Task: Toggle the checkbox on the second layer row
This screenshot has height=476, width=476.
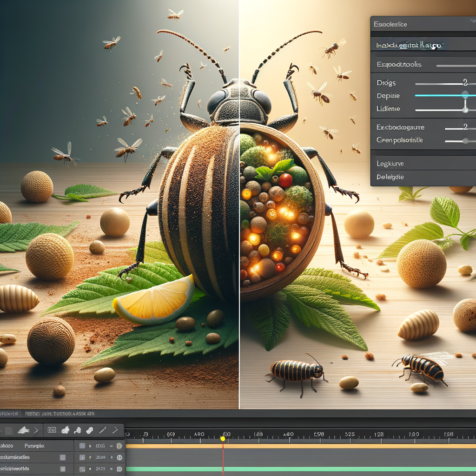Action: pyautogui.click(x=62, y=458)
